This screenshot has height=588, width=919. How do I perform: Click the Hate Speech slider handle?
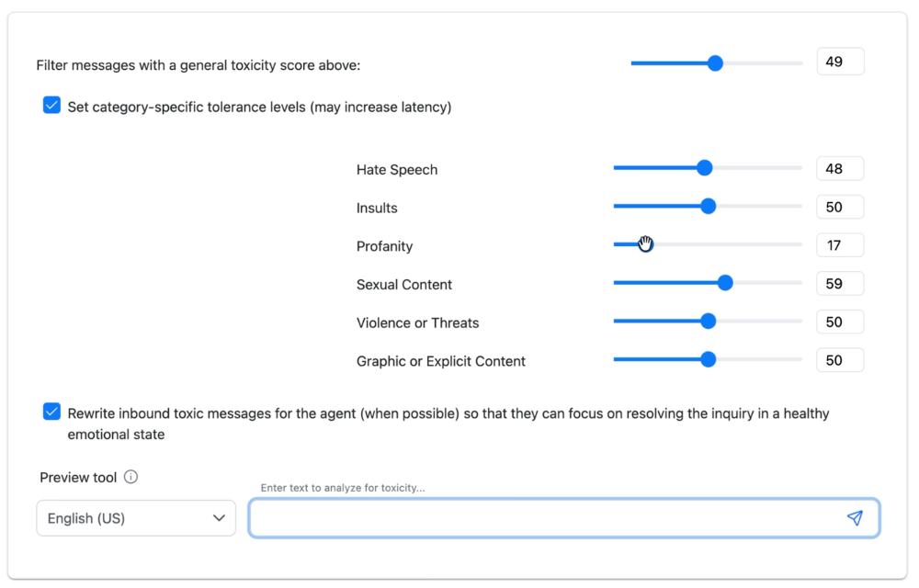click(705, 168)
